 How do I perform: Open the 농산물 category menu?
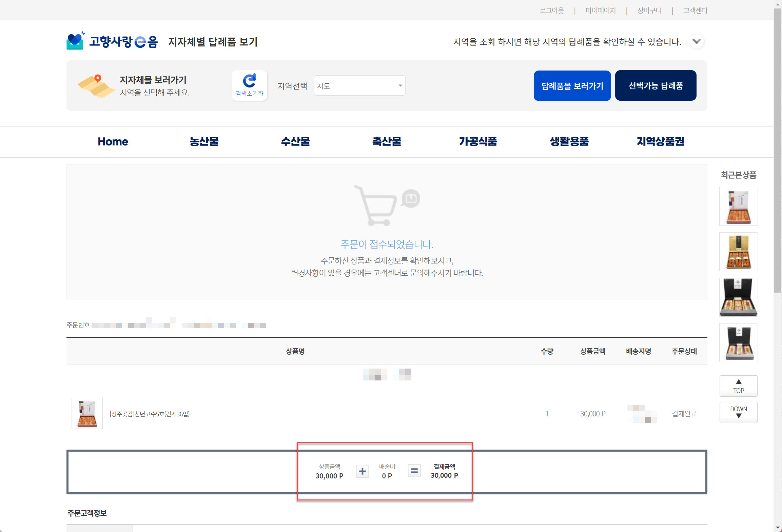(204, 141)
